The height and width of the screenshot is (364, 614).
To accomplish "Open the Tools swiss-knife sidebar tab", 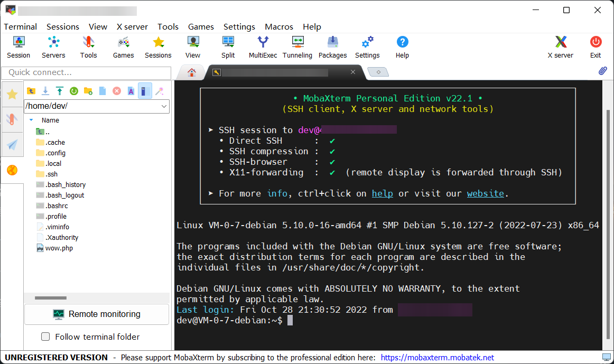I will [x=12, y=119].
